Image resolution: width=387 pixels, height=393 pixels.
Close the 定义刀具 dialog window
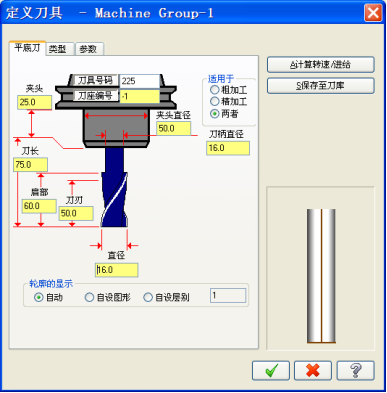click(x=373, y=13)
